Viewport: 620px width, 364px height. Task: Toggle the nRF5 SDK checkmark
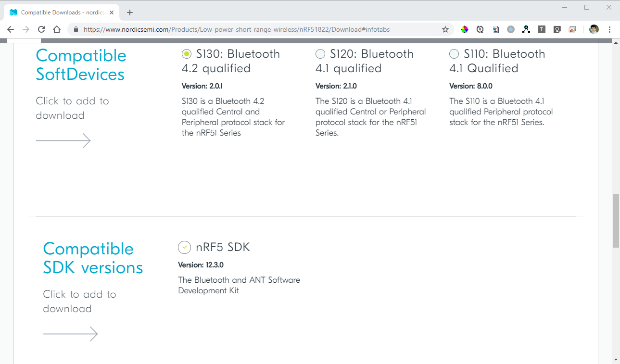(185, 247)
